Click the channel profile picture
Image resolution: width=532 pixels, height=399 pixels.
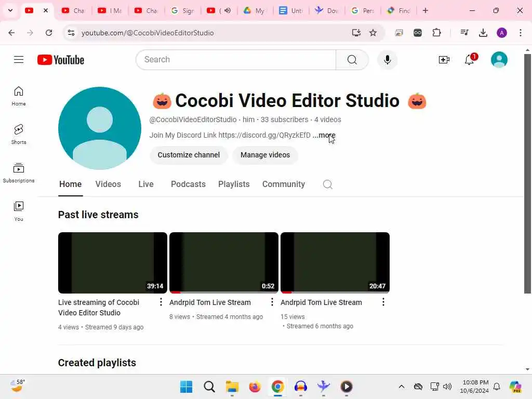(x=100, y=128)
